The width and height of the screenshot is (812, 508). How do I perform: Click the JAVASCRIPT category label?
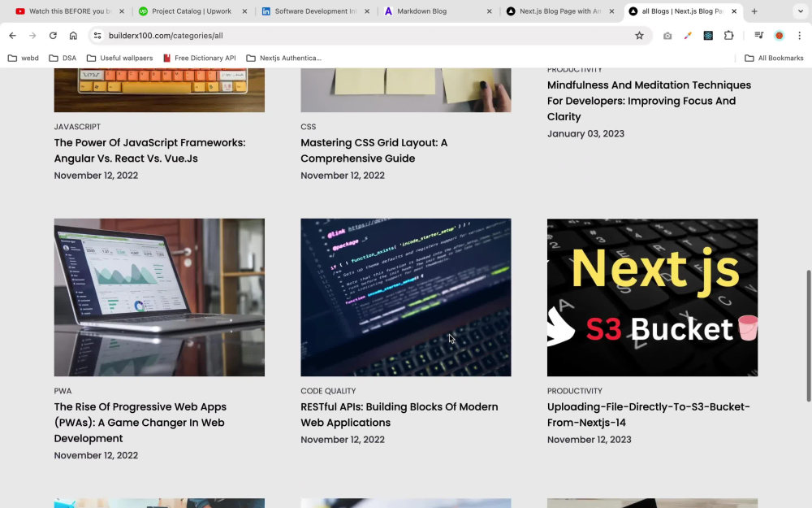(x=77, y=127)
